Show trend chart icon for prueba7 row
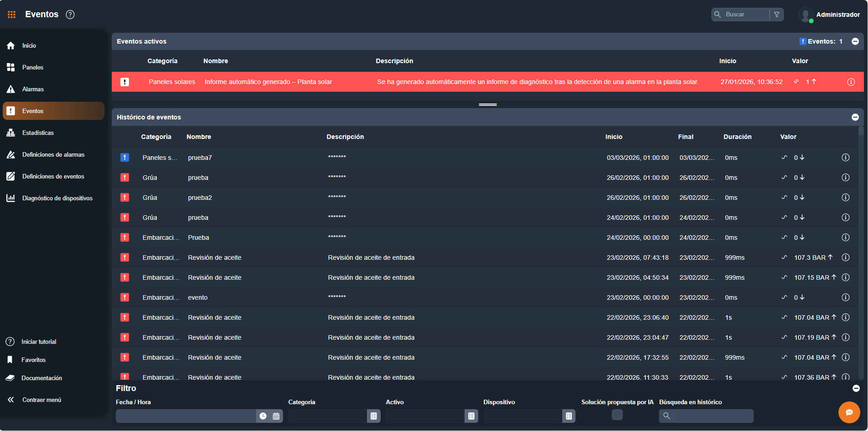This screenshot has width=868, height=431. click(784, 158)
